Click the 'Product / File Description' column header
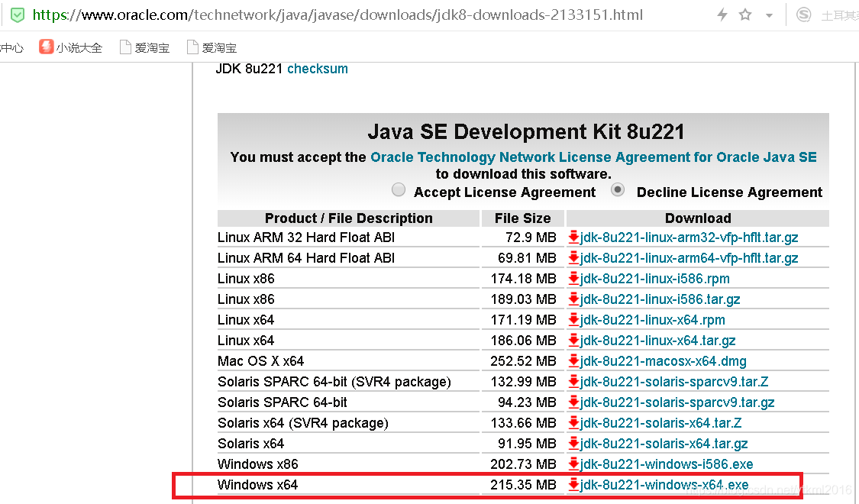Screen dimensions: 859x504 pyautogui.click(x=349, y=218)
